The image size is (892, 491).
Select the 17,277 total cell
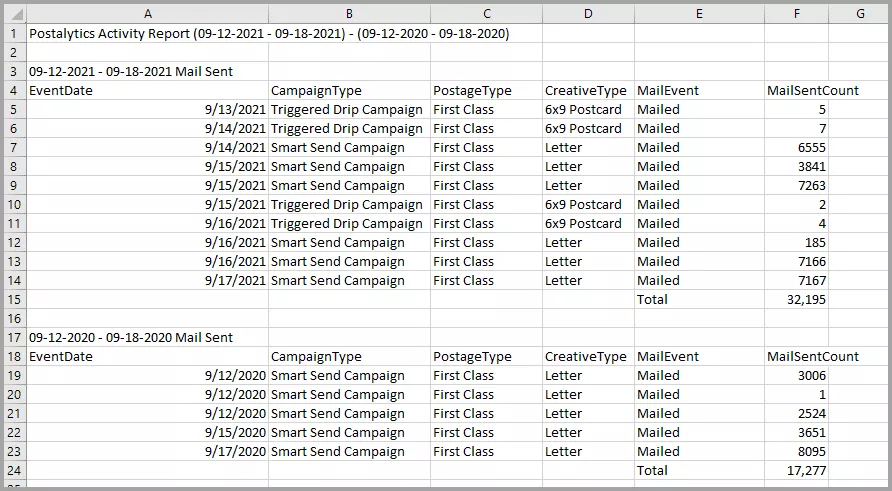click(796, 470)
